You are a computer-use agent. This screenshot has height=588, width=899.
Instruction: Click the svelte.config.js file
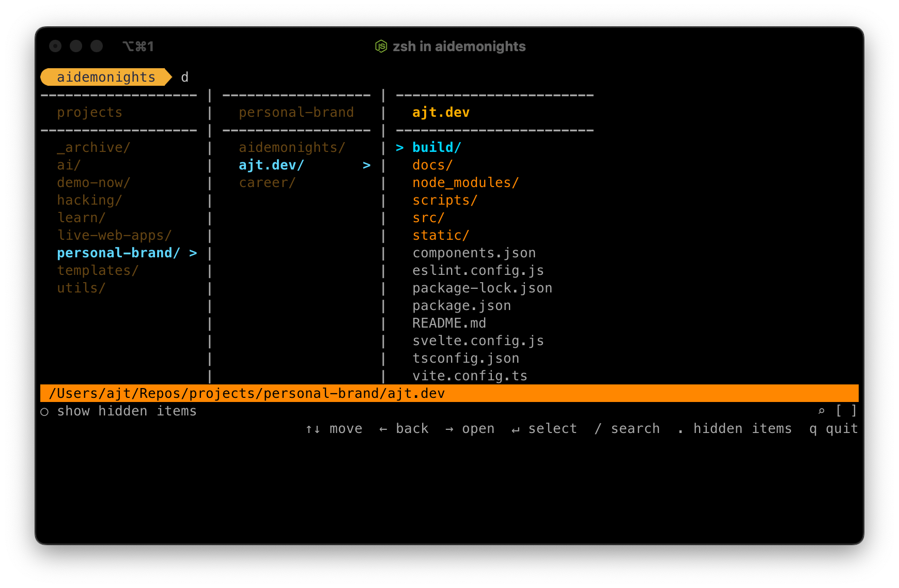point(478,341)
